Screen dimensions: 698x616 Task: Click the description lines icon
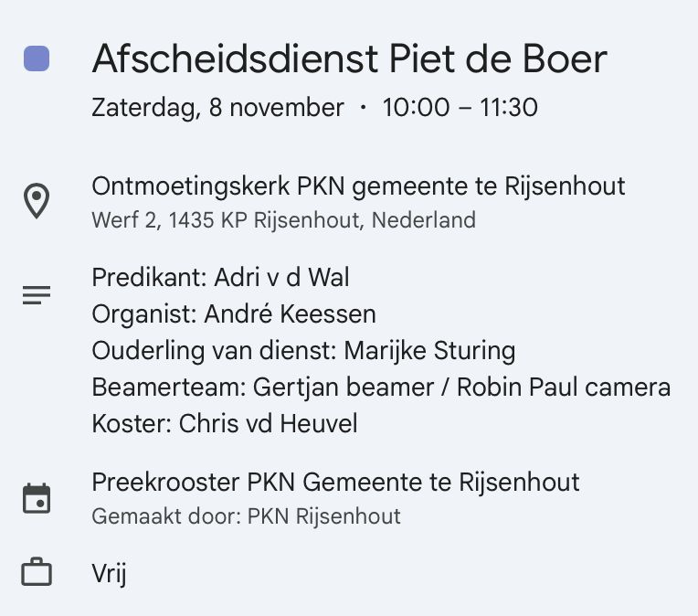[x=37, y=295]
